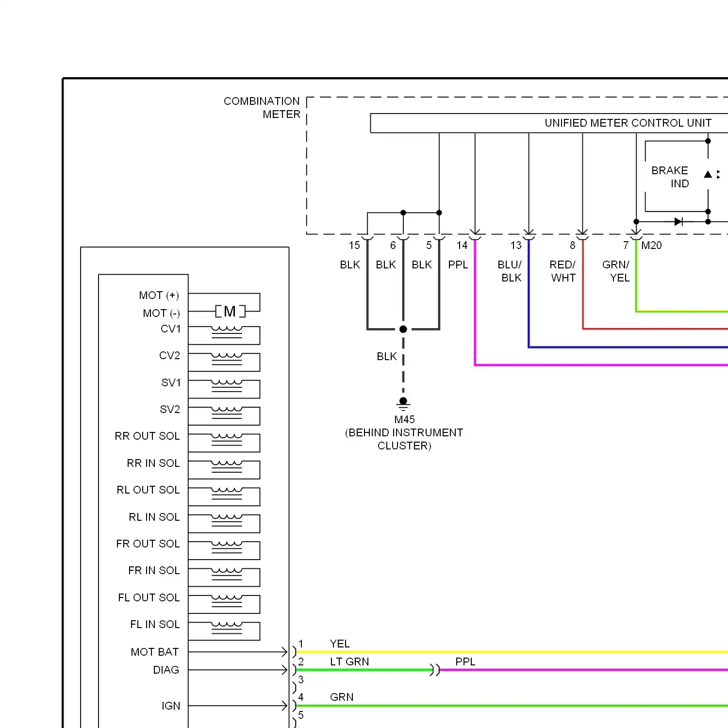Screen dimensions: 728x728
Task: Click the RR IN SOL coil symbol
Action: (227, 467)
